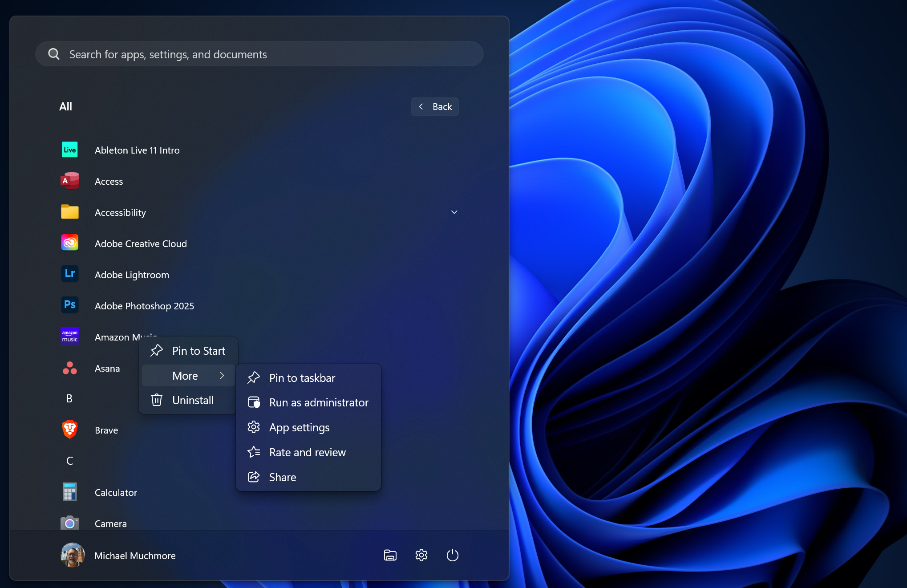Click the Amazon Music app icon
The height and width of the screenshot is (588, 907).
[69, 337]
